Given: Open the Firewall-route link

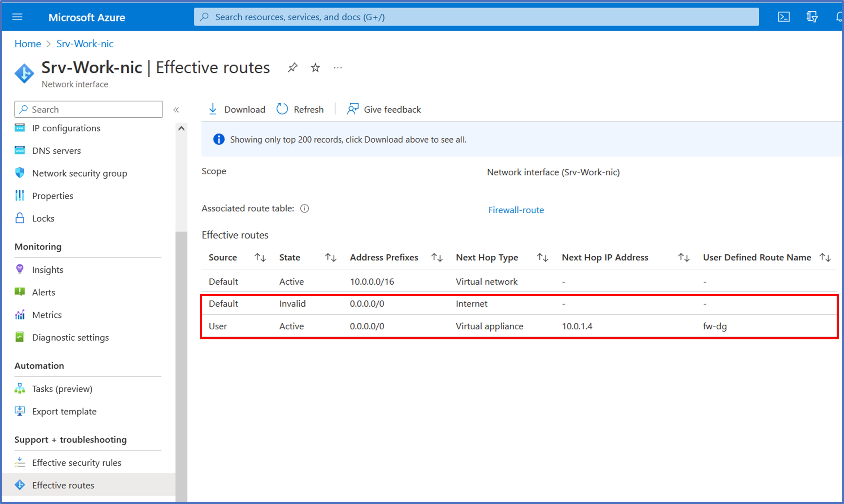Looking at the screenshot, I should [516, 210].
